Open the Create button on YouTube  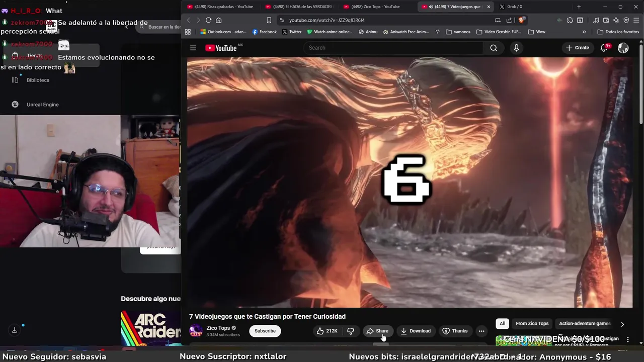[x=577, y=48]
